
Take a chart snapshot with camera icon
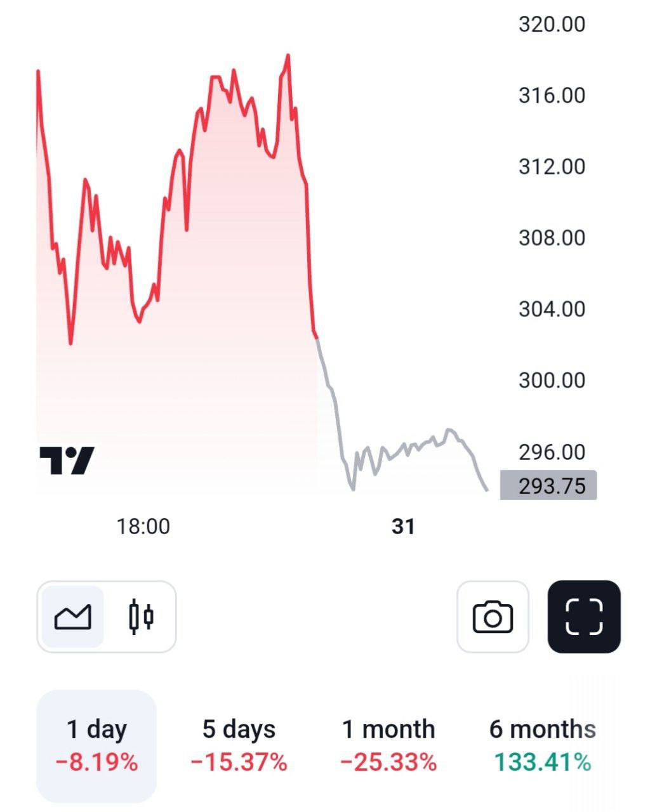click(493, 617)
